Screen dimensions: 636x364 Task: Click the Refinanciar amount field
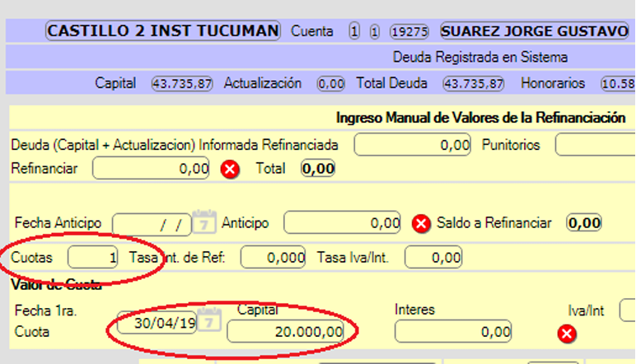tap(152, 169)
